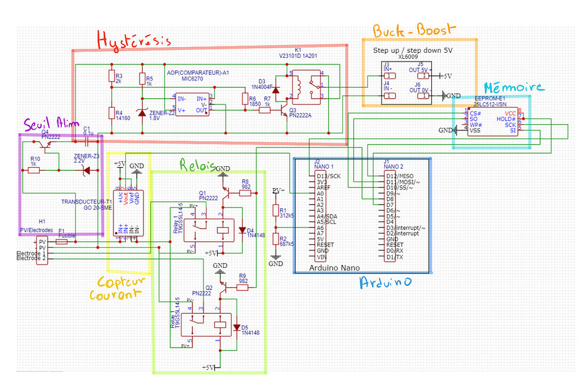Click the handwritten Hystérésis annotation

coord(134,40)
